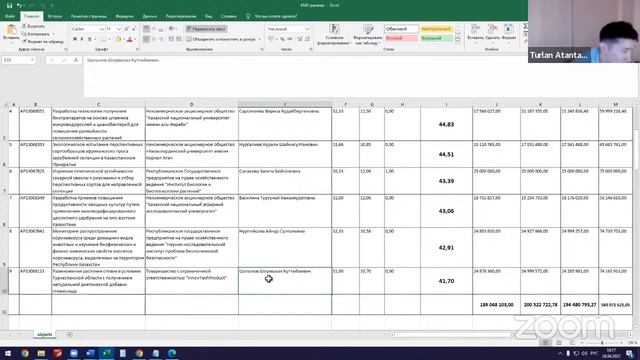The image size is (640, 360).
Task: Decrease cell indent
Action: [171, 39]
